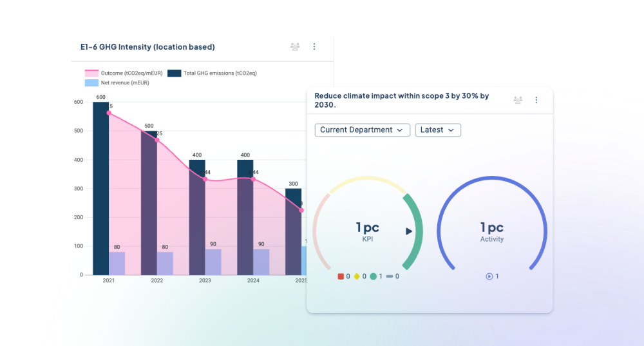Viewport: 644px width, 346px height.
Task: Click the yellow diamond status icon
Action: pyautogui.click(x=357, y=276)
